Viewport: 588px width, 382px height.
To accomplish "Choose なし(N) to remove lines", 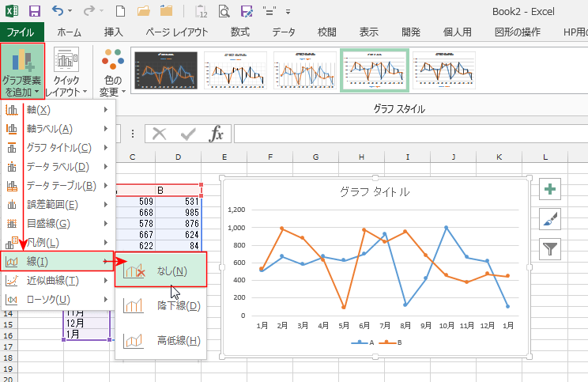I will pyautogui.click(x=161, y=270).
